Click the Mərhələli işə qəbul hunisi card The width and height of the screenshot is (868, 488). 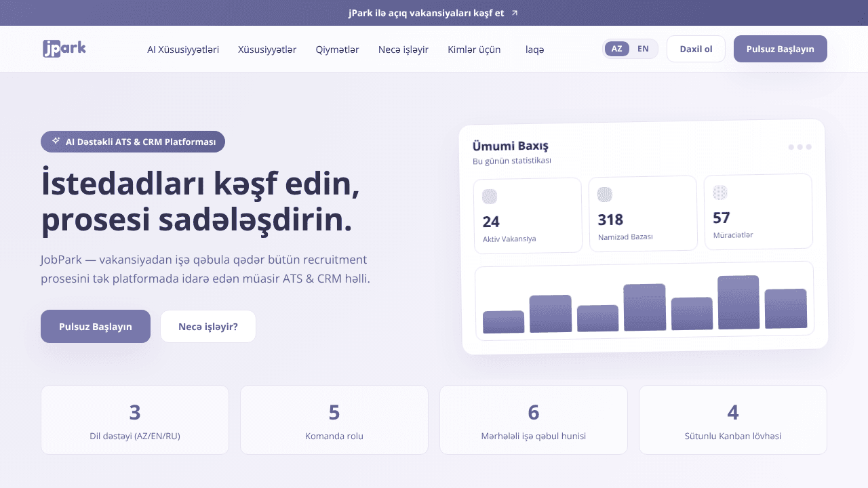[x=534, y=420]
